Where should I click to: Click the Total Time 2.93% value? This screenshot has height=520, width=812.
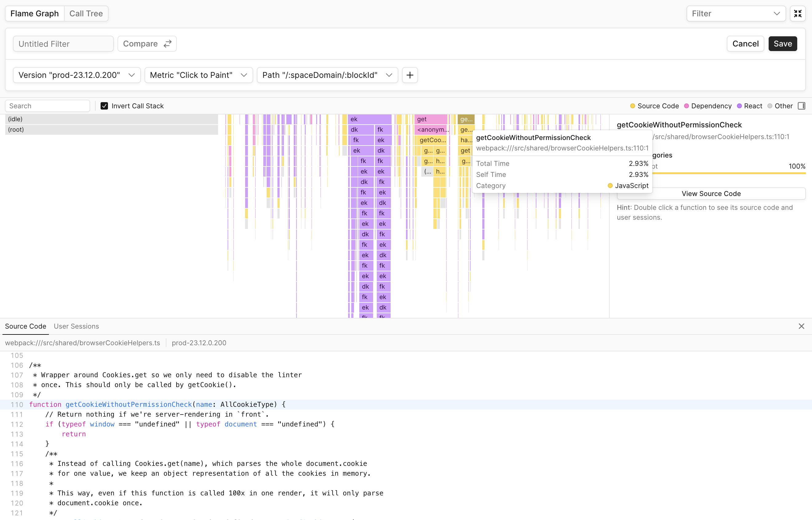pos(638,163)
